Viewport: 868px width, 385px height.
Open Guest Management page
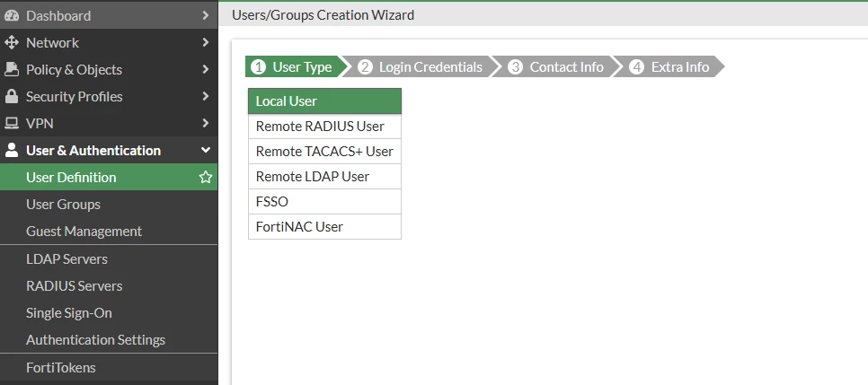(109, 232)
